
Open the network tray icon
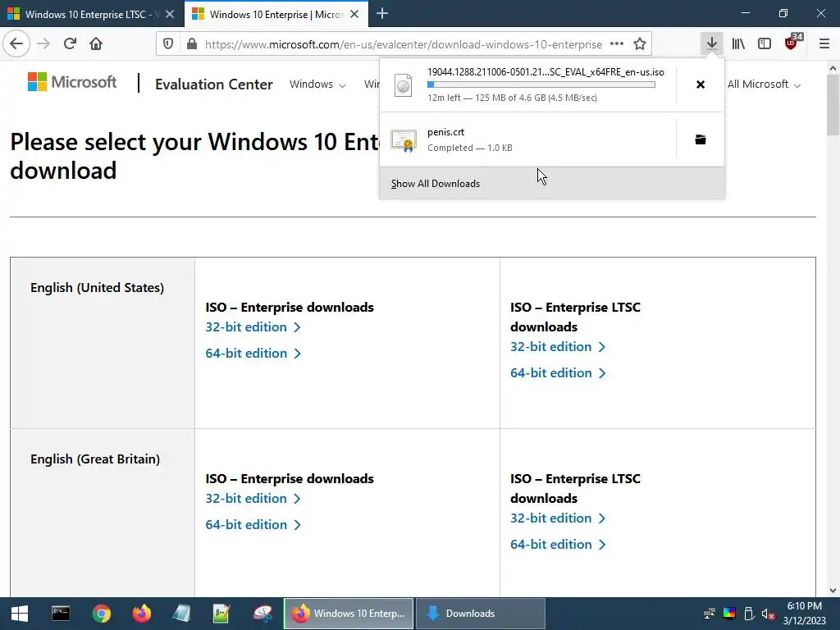coord(710,614)
